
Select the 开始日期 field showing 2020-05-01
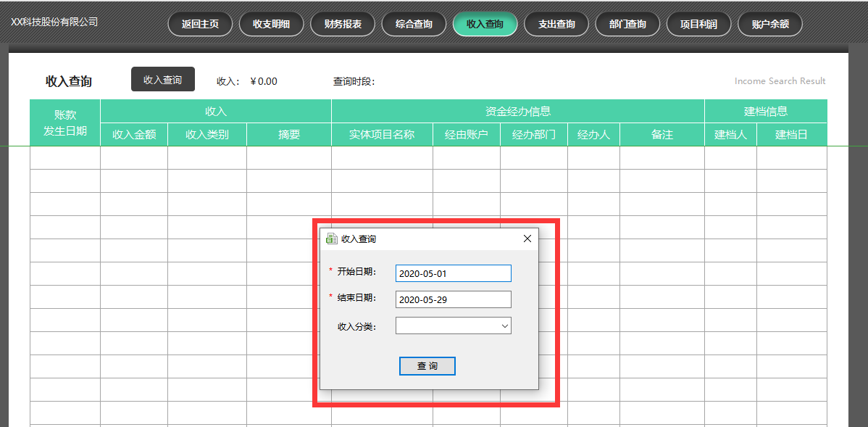pyautogui.click(x=453, y=273)
